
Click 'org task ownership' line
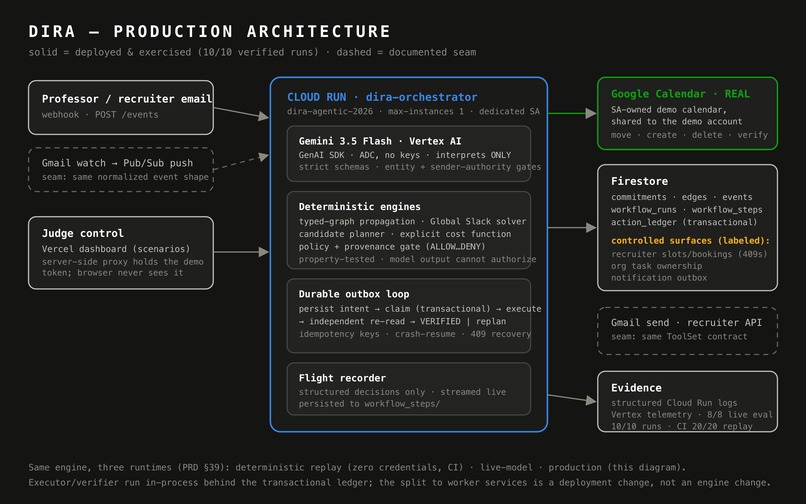(x=656, y=266)
